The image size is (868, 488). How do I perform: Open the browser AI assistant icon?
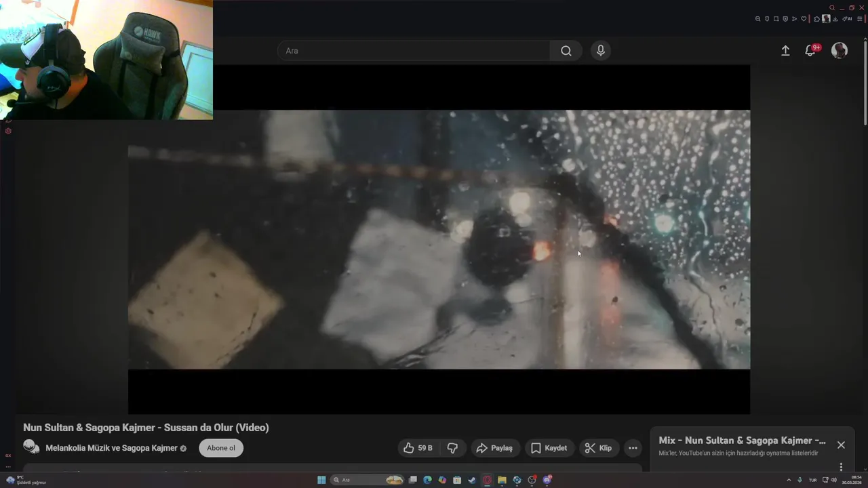(x=847, y=19)
